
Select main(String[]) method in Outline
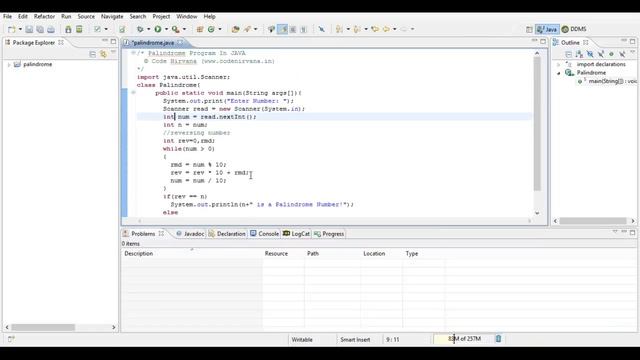click(608, 81)
